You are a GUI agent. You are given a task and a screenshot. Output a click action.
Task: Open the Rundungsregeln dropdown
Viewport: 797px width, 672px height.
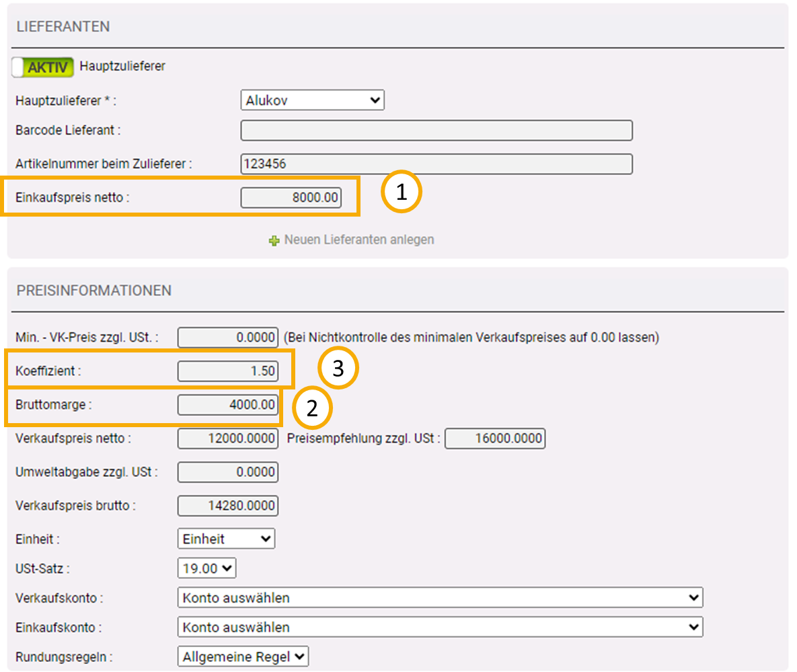(243, 657)
